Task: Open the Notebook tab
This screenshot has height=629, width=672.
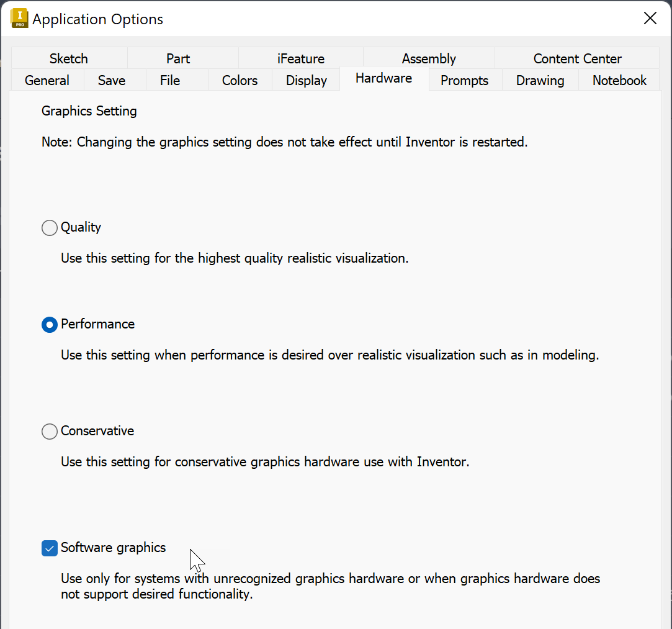Action: click(x=619, y=80)
